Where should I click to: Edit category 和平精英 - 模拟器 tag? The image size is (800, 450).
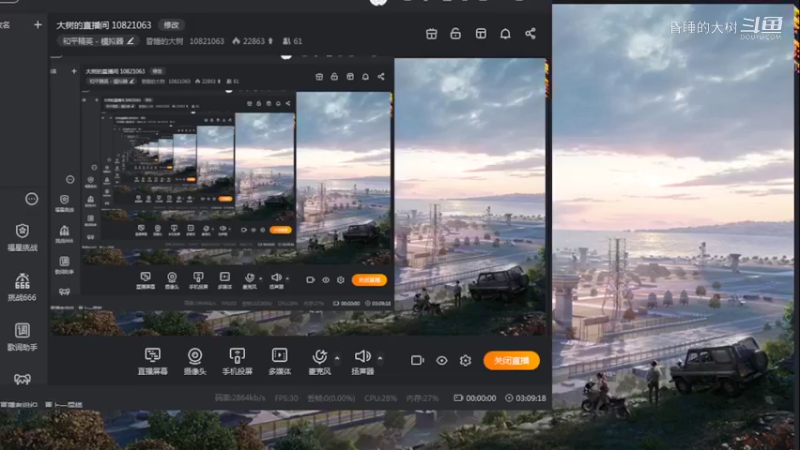[97, 41]
